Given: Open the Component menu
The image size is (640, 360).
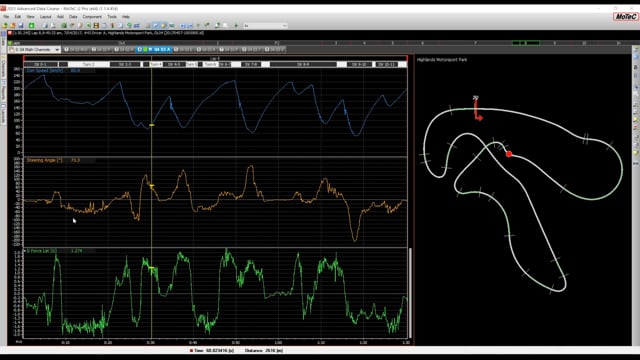Looking at the screenshot, I should pyautogui.click(x=92, y=17).
